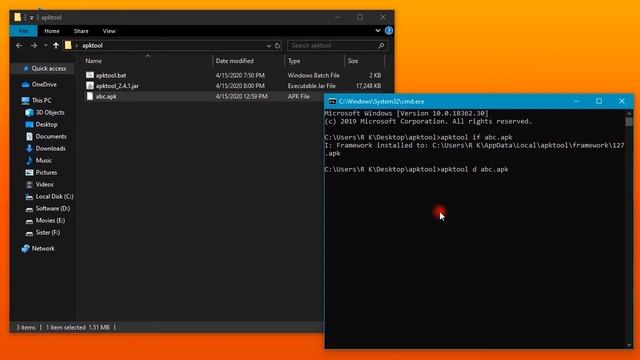Click the Windows Batch File type cell

click(313, 76)
